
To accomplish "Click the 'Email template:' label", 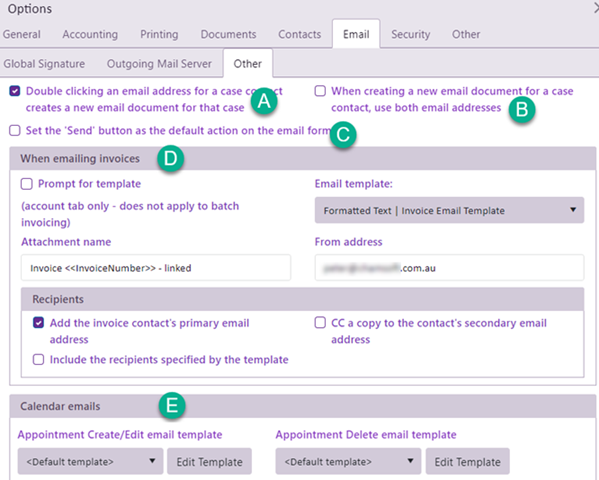I will tap(354, 184).
